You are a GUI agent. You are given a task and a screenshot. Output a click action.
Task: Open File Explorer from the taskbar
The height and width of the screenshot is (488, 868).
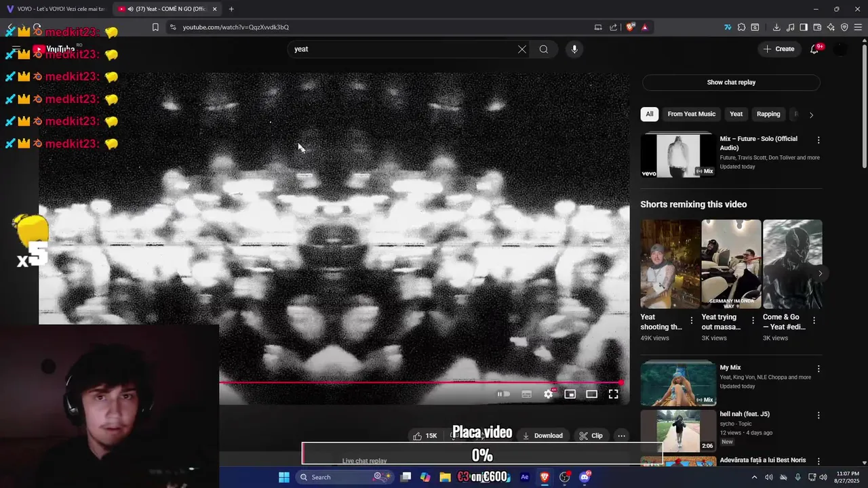point(445,477)
